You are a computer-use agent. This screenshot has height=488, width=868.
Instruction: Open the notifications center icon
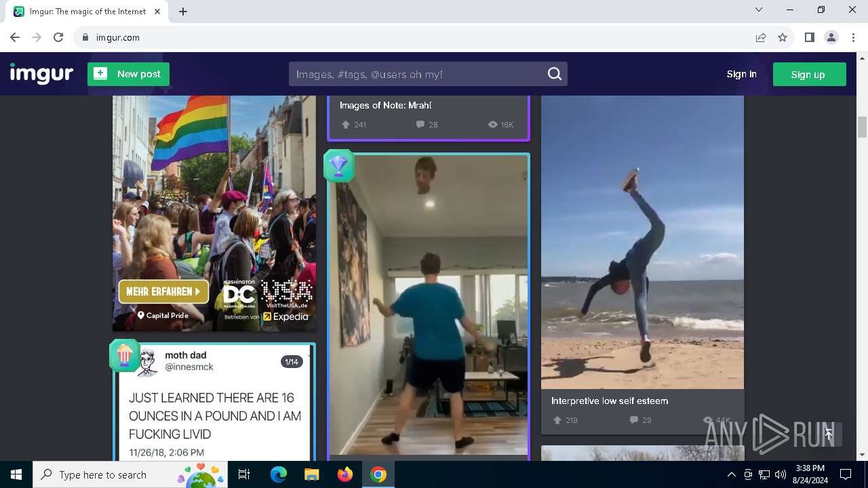(846, 474)
